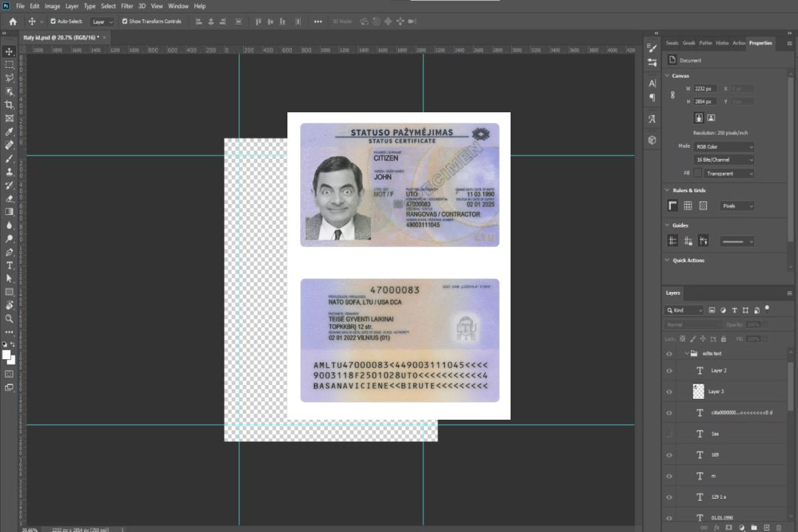Click the new layer icon in Layers panel
Image resolution: width=798 pixels, height=532 pixels.
(x=767, y=528)
